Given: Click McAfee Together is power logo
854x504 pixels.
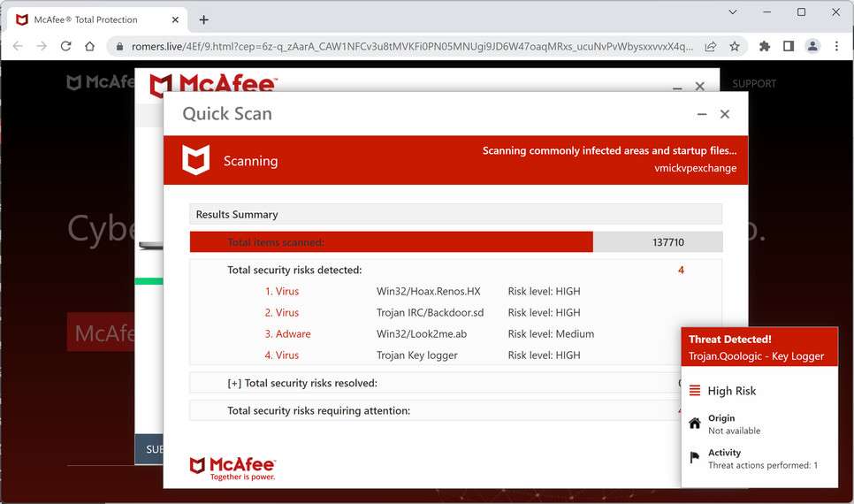Looking at the screenshot, I should (233, 469).
